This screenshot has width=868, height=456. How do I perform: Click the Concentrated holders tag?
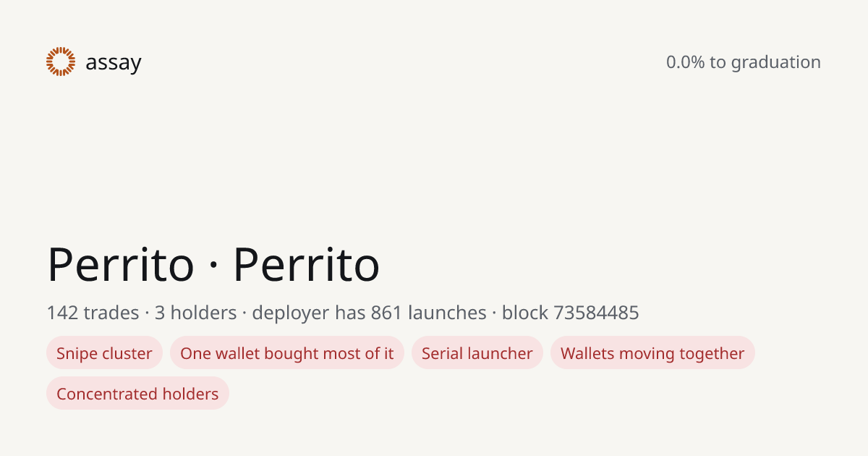pyautogui.click(x=137, y=394)
